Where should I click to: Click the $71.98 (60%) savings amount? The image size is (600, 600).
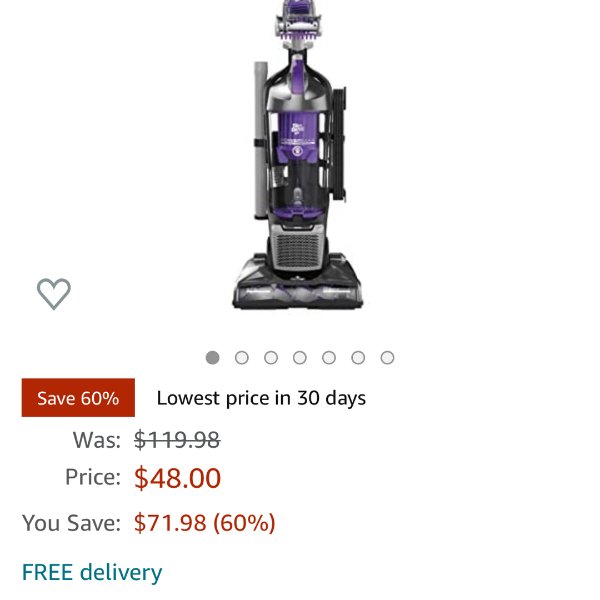click(205, 523)
